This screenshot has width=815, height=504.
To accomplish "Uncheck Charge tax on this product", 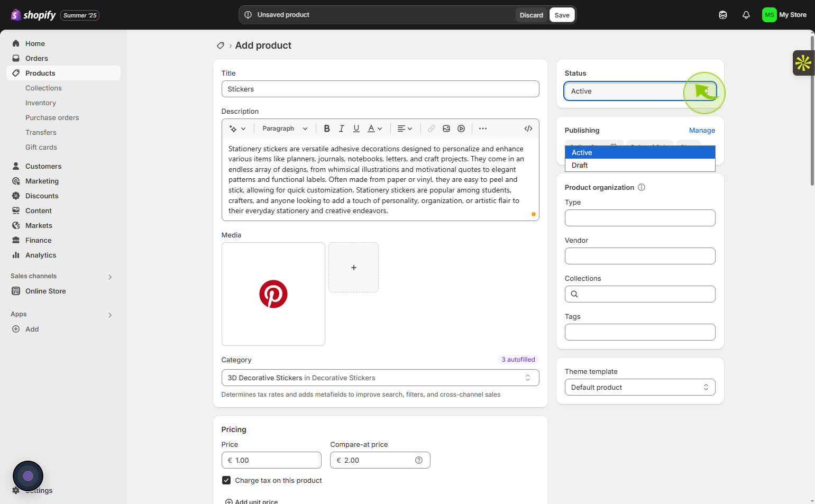I will click(x=226, y=480).
